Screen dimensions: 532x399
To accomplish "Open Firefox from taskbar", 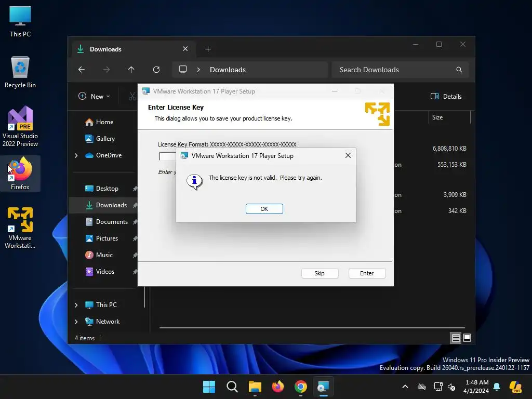I will coord(278,387).
